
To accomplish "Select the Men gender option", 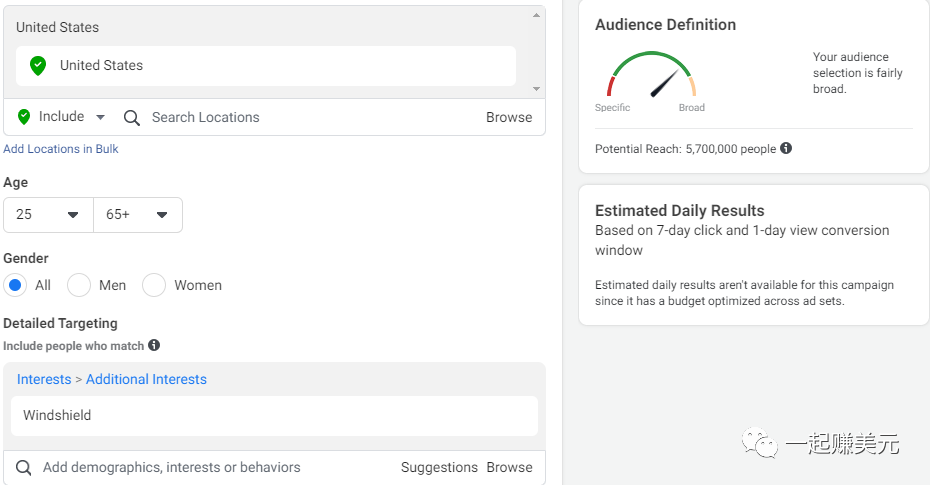I will (x=79, y=285).
